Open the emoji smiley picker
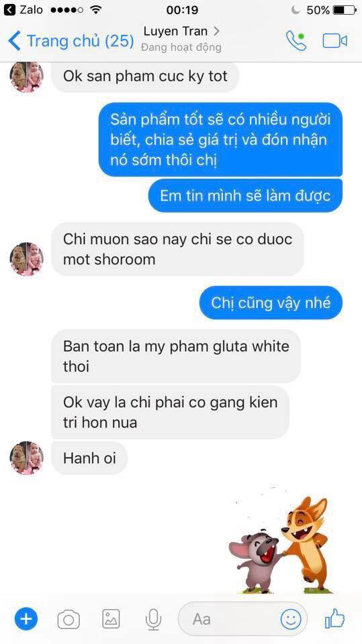The image size is (362, 644). (x=291, y=619)
